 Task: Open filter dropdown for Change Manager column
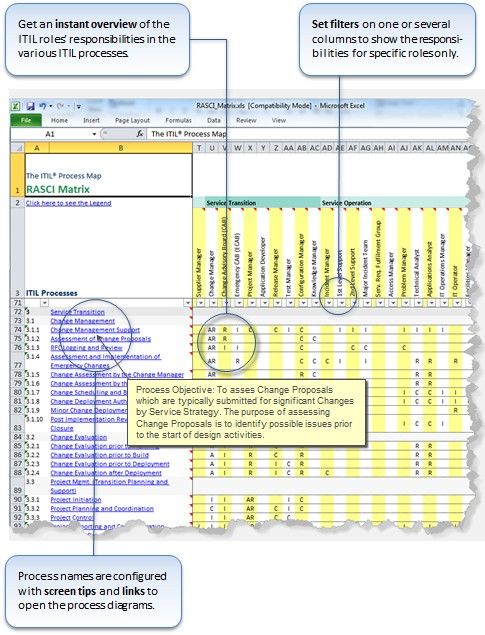pos(213,303)
